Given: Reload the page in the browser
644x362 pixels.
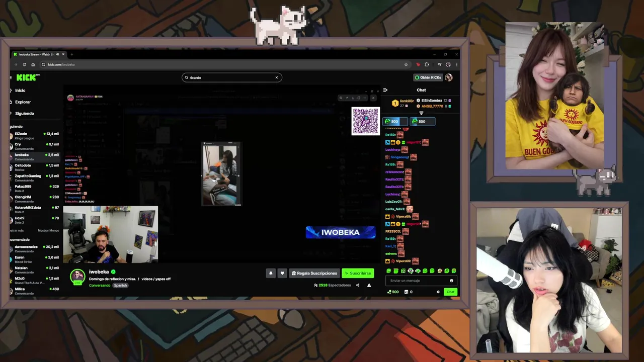Looking at the screenshot, I should click(24, 64).
